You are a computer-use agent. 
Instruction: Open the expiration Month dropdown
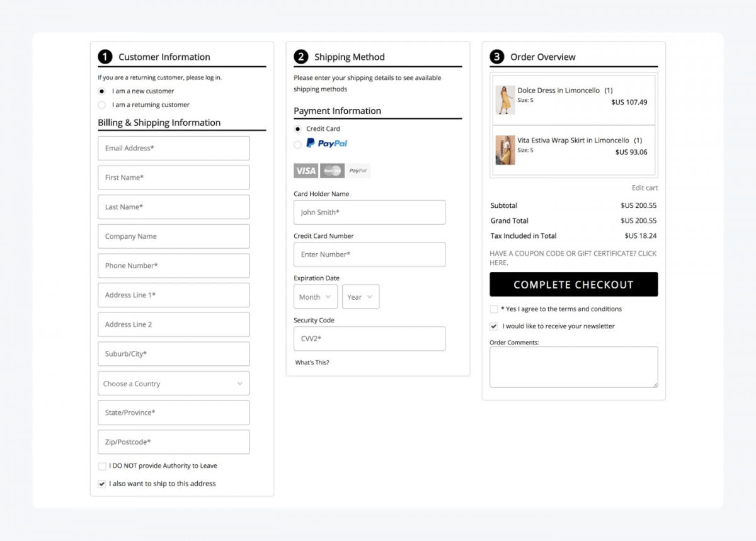tap(316, 297)
